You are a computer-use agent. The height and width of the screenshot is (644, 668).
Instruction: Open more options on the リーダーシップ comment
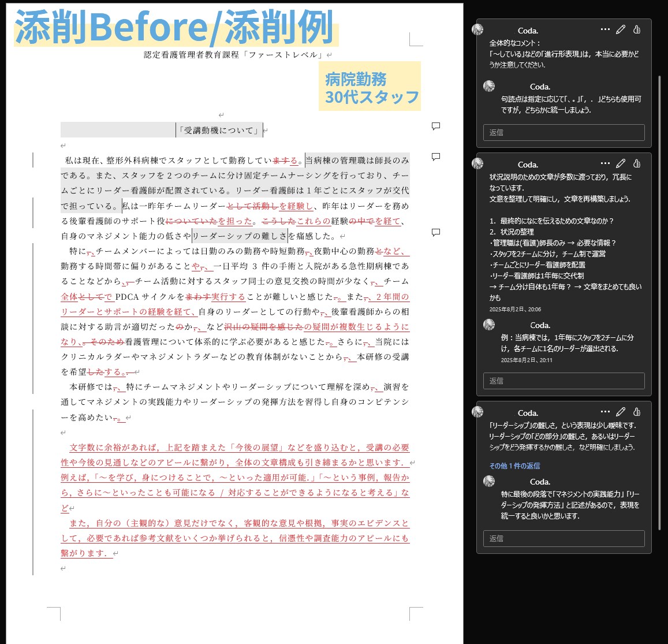605,412
